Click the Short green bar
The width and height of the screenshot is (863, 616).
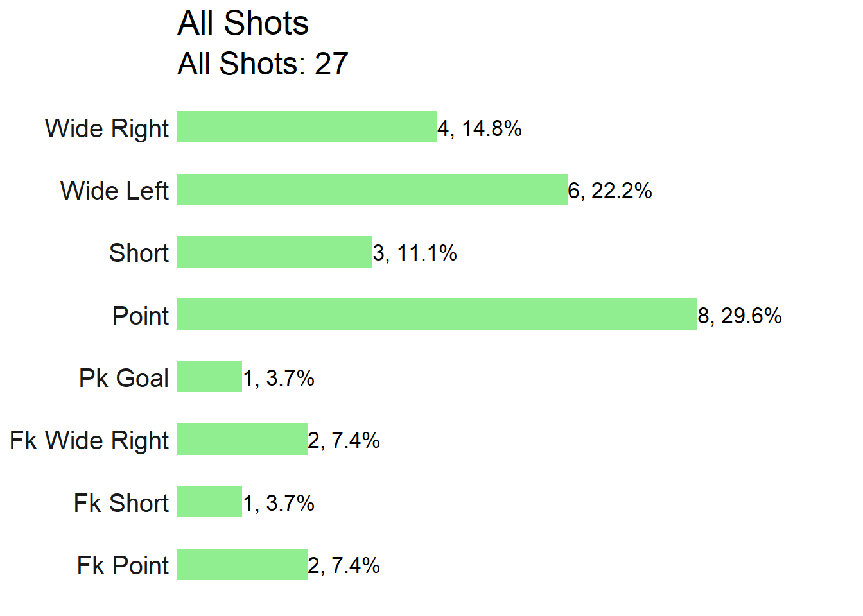tap(275, 252)
